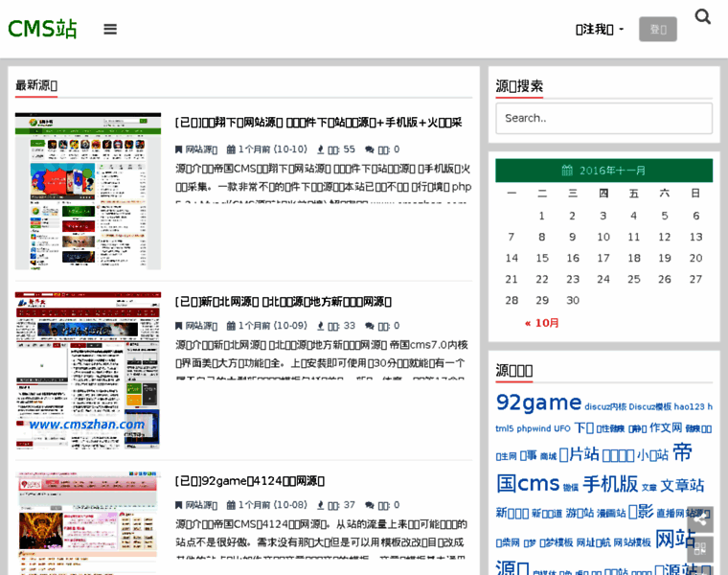Open the 92game 4124 post title
Viewport: 728px width, 575px height.
(x=250, y=481)
